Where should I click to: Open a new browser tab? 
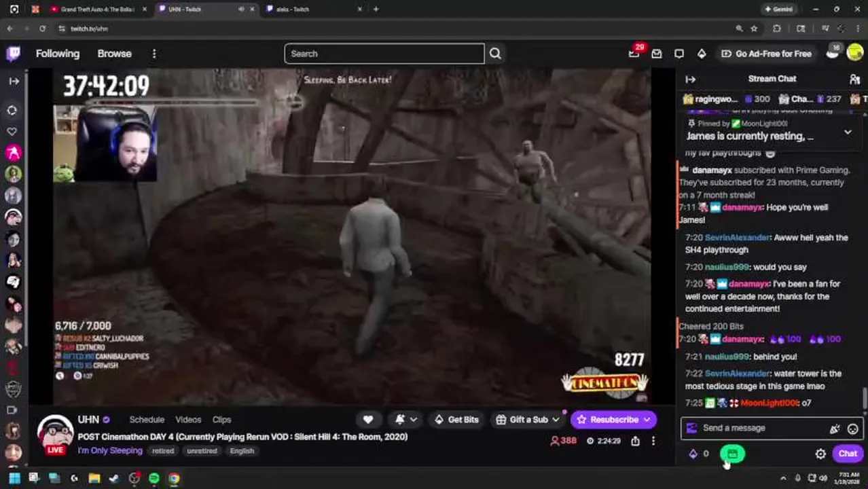coord(376,10)
